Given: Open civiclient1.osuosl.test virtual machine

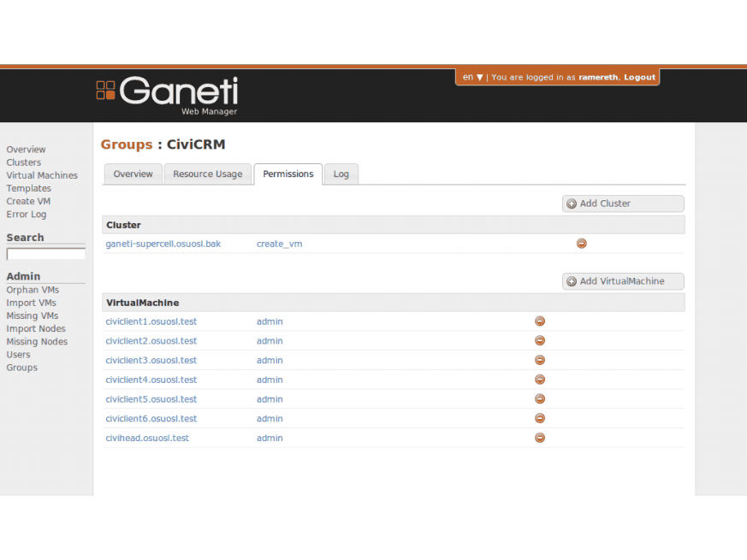Looking at the screenshot, I should click(x=151, y=321).
